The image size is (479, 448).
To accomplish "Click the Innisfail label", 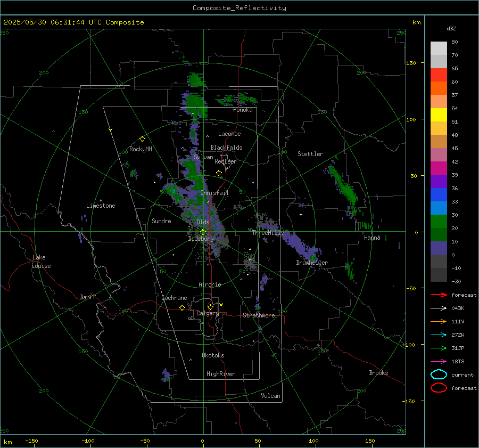I will click(214, 193).
